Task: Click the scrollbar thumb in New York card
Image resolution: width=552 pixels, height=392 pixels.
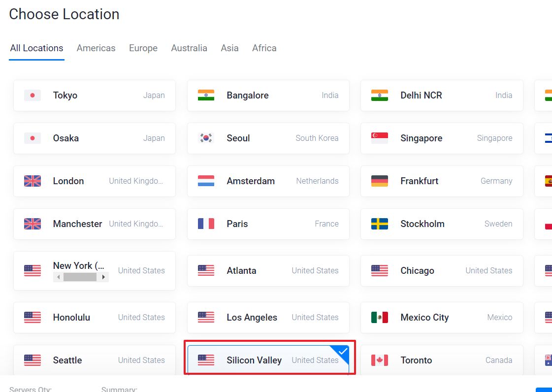Action: coord(80,278)
